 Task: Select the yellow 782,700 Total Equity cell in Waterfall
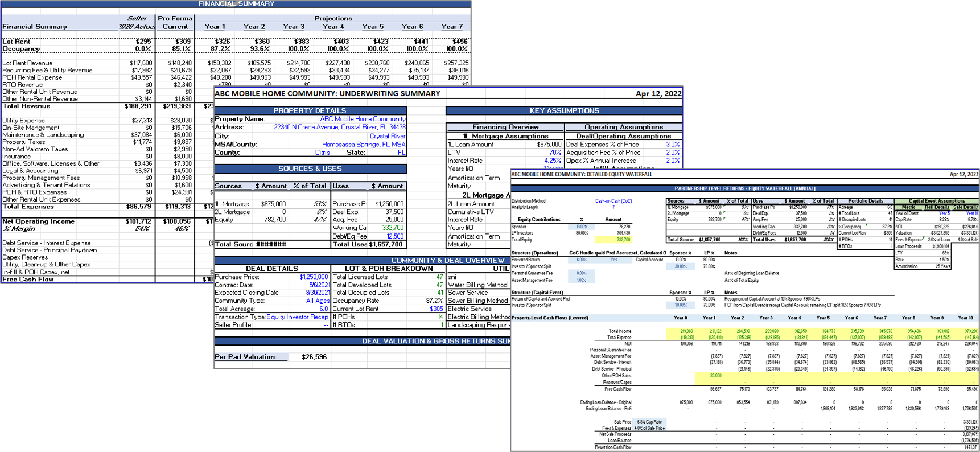[x=613, y=240]
